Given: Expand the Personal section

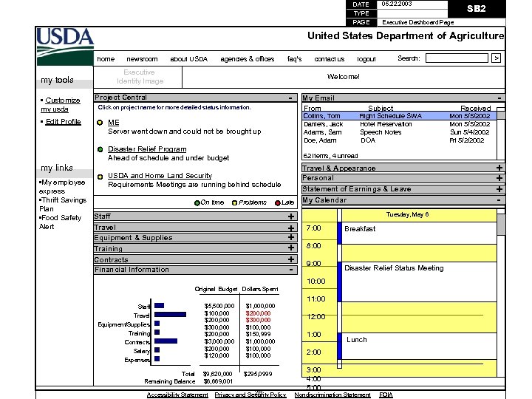Looking at the screenshot, I should [x=499, y=178].
